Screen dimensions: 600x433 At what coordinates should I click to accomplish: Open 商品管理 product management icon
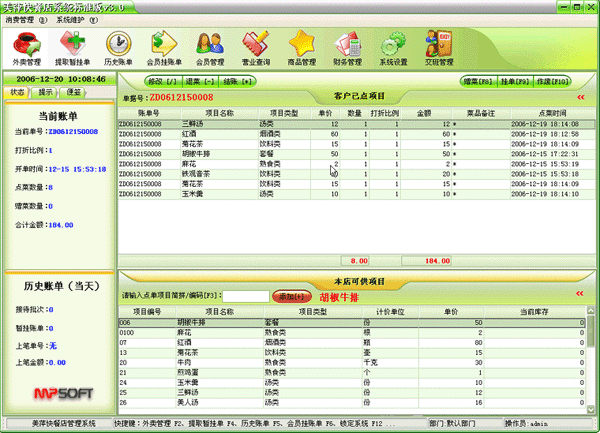coord(301,45)
